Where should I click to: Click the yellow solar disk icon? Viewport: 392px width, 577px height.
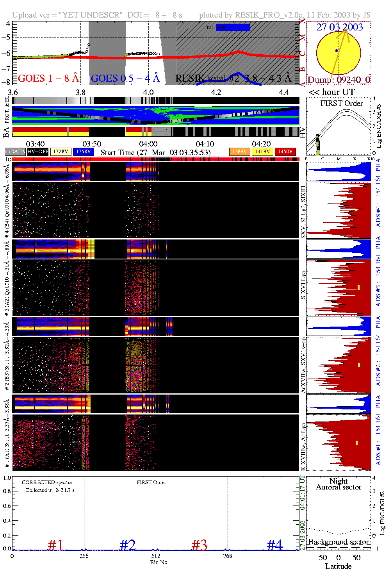pos(338,53)
